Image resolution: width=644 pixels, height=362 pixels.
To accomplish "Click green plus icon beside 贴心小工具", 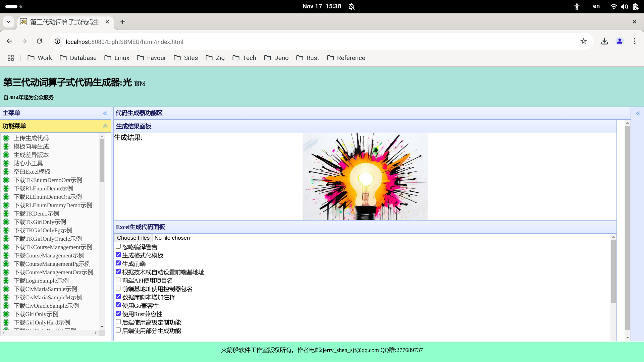I will (6, 163).
